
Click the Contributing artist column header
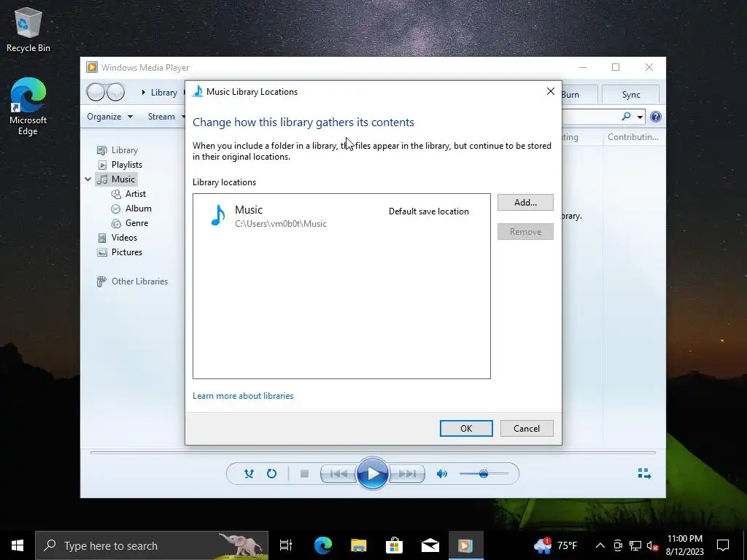(632, 137)
